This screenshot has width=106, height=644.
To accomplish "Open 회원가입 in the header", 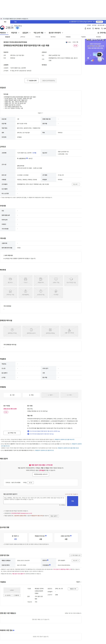I will click(x=96, y=28).
